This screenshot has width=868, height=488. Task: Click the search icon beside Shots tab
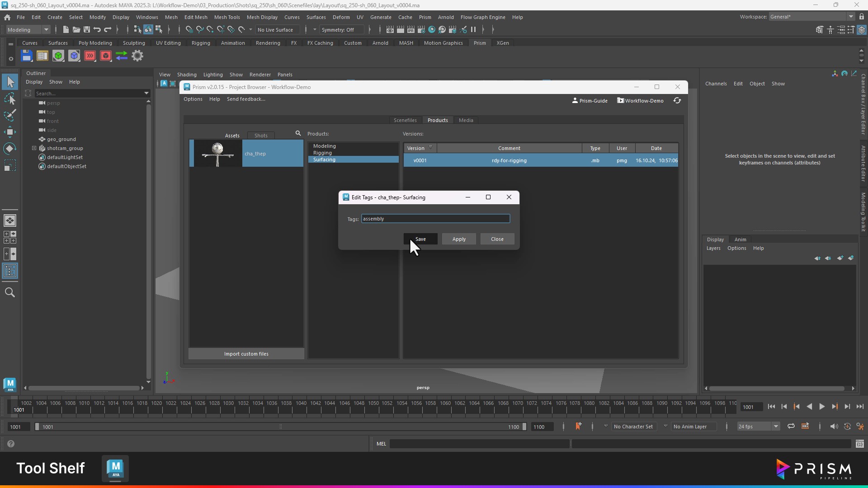pyautogui.click(x=298, y=133)
